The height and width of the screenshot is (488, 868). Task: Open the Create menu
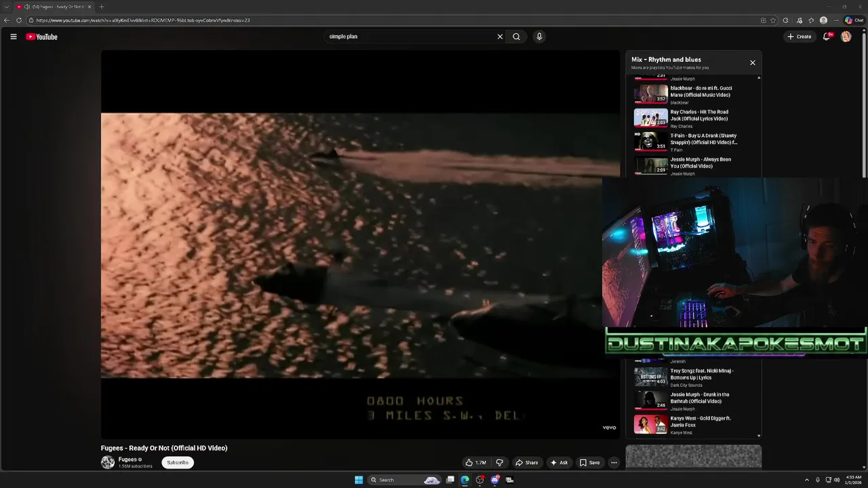[x=800, y=37]
